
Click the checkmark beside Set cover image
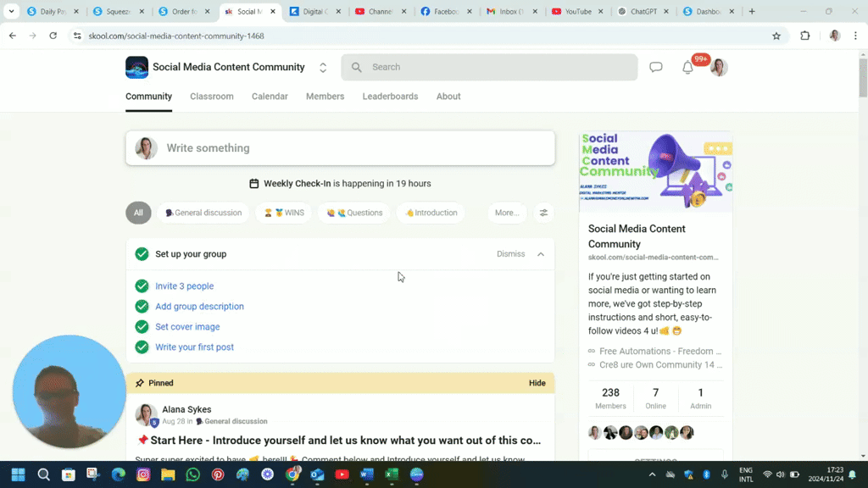tap(142, 327)
